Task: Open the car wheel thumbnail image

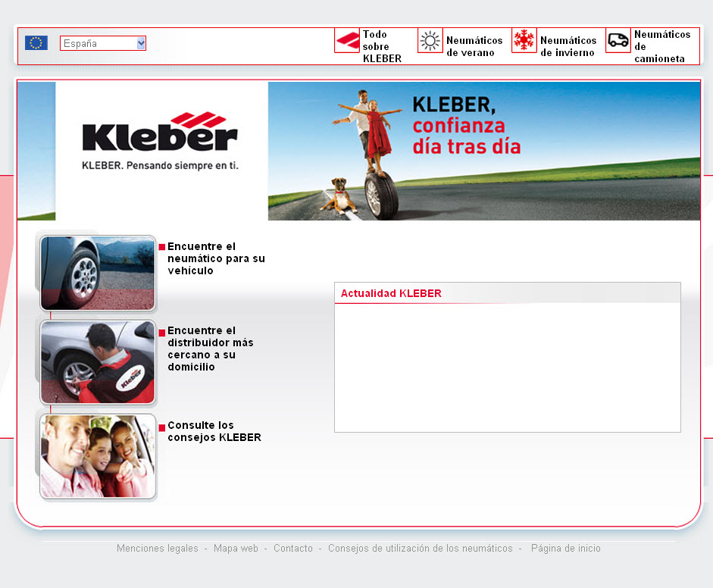Action: coord(98,273)
